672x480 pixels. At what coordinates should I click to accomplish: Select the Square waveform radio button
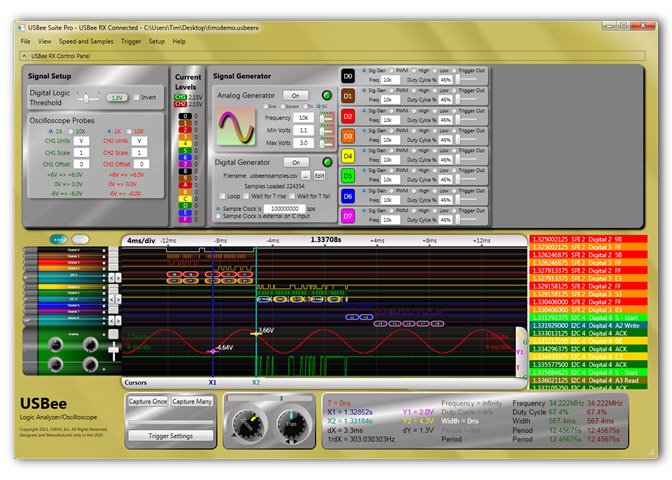(x=283, y=106)
